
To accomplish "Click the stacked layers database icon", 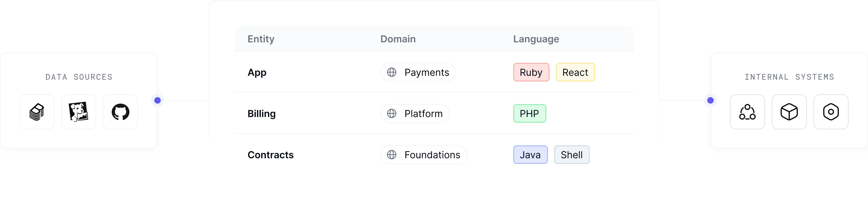I will [x=37, y=112].
